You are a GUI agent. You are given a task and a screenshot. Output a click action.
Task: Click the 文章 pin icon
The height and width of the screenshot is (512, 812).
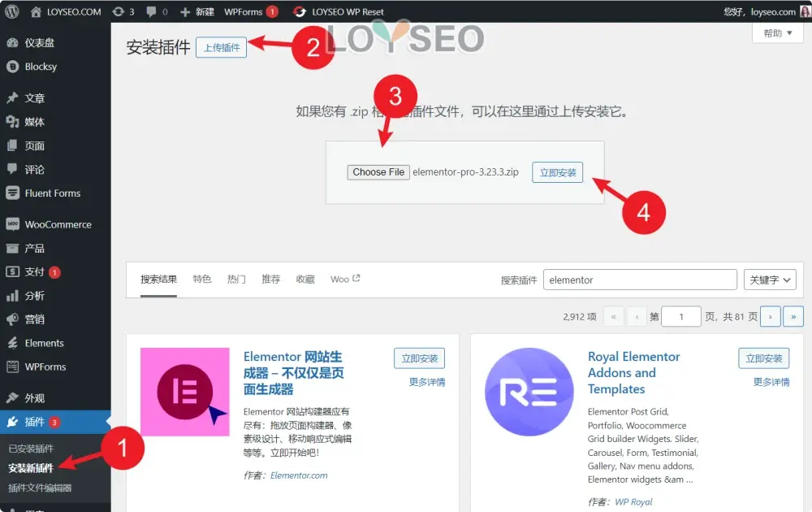pos(12,98)
